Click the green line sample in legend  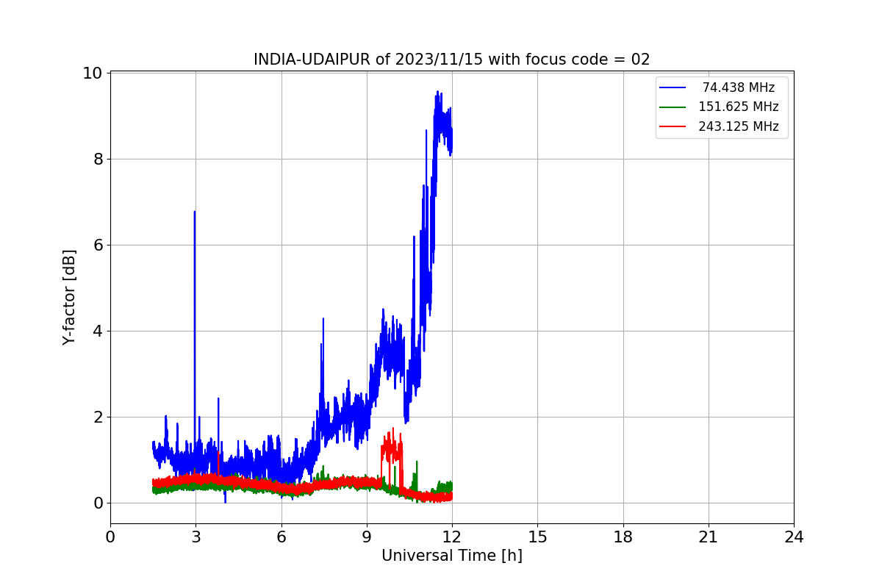coord(673,107)
